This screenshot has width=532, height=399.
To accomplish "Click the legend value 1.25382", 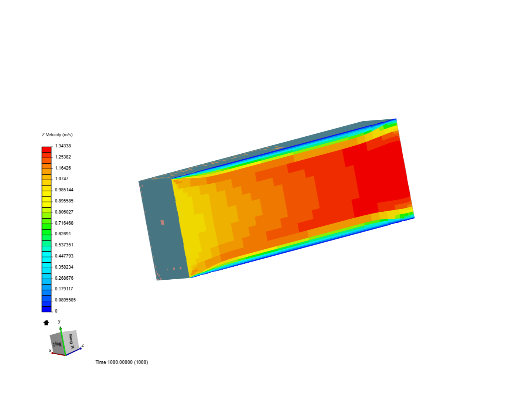I will coord(63,157).
